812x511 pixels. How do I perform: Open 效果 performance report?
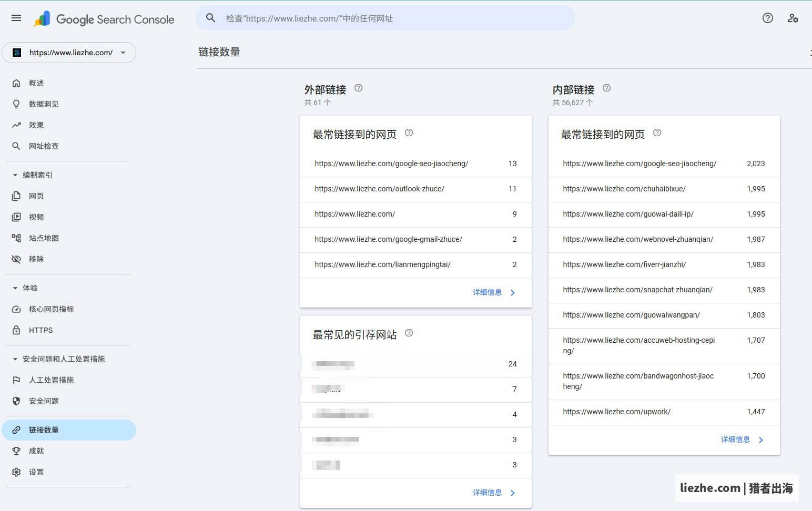pos(69,125)
